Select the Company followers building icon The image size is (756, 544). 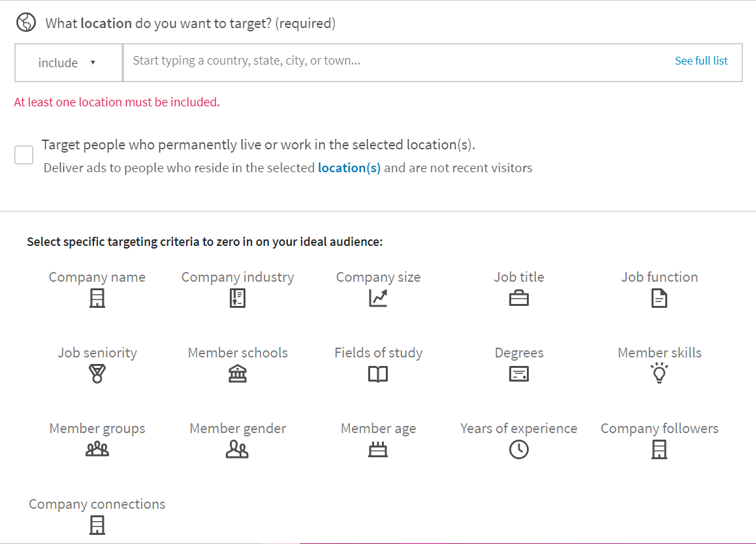pyautogui.click(x=659, y=449)
